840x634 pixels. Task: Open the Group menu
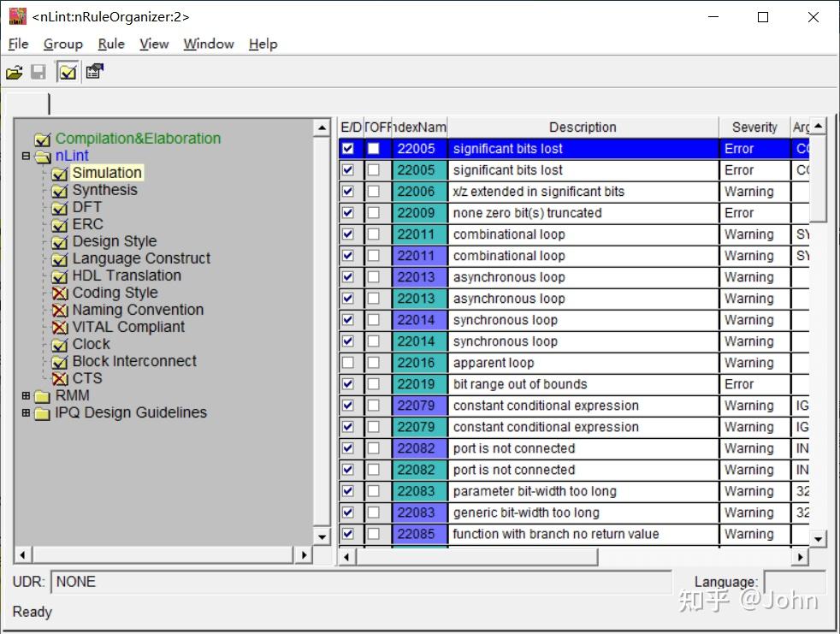point(63,44)
